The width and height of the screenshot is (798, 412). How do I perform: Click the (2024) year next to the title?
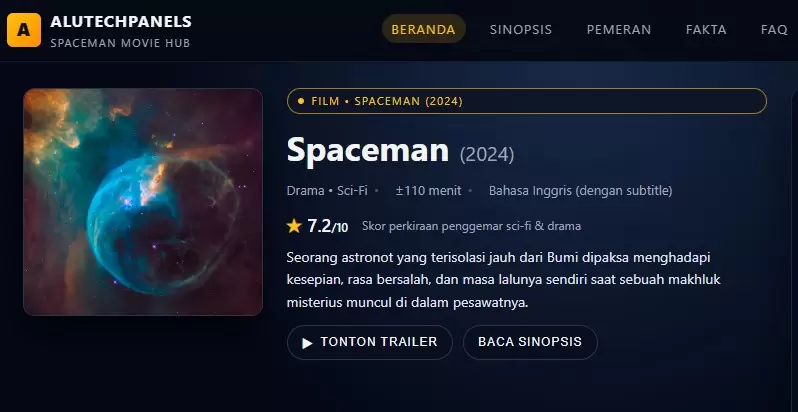pos(486,154)
